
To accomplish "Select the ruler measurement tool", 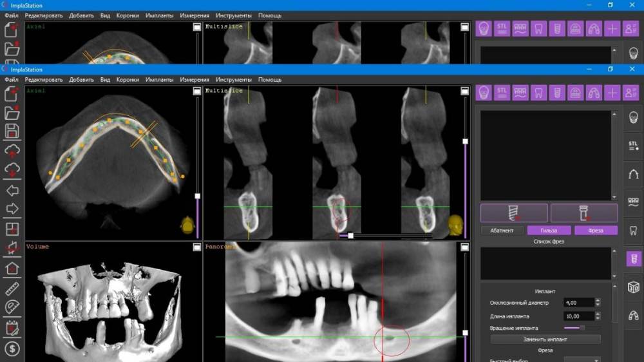I will click(12, 289).
